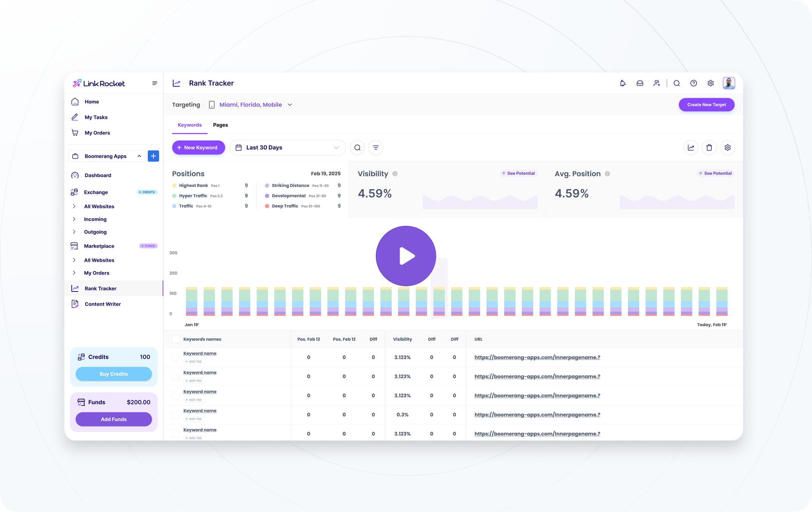Click the Credits badge next to Exchange
The width and height of the screenshot is (812, 512).
(x=147, y=192)
